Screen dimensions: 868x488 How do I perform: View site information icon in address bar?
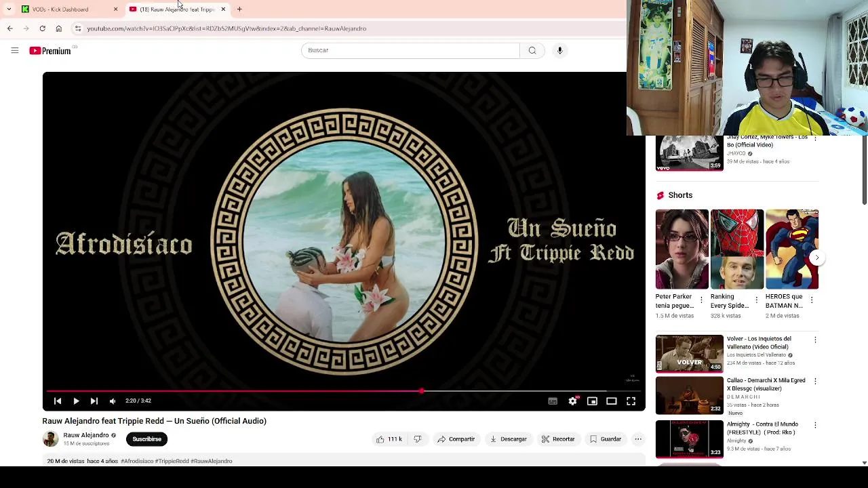tap(78, 28)
